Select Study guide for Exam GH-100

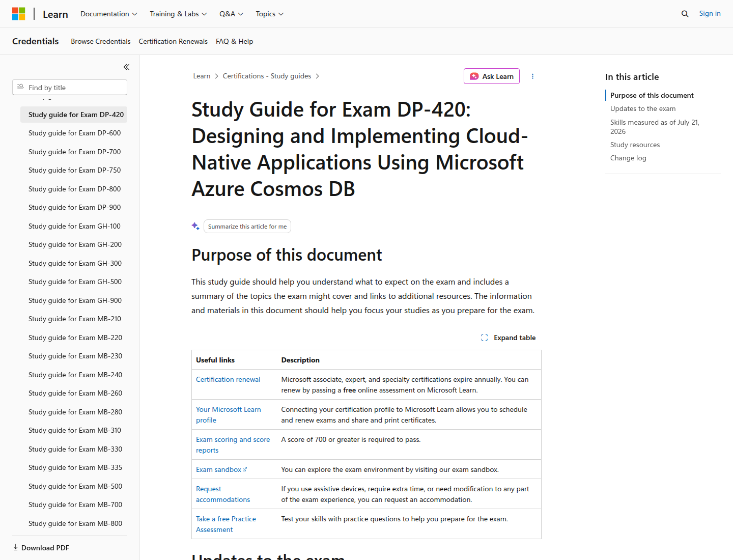coord(74,226)
